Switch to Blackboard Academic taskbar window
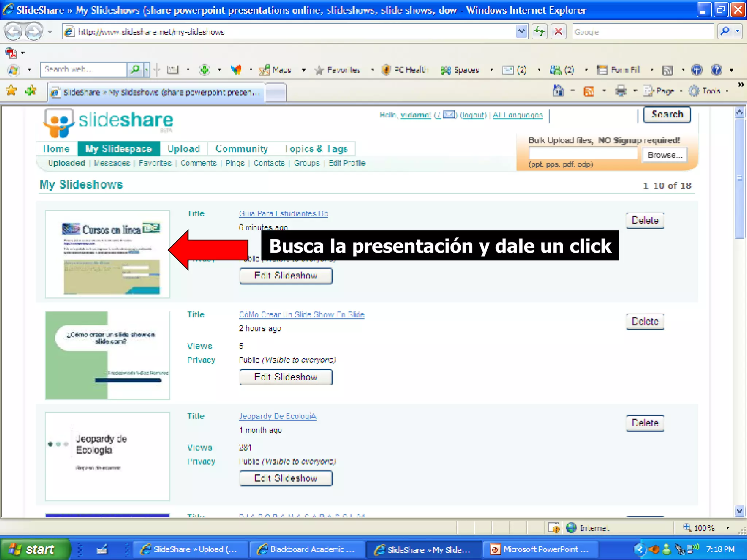This screenshot has width=747, height=560. tap(307, 549)
